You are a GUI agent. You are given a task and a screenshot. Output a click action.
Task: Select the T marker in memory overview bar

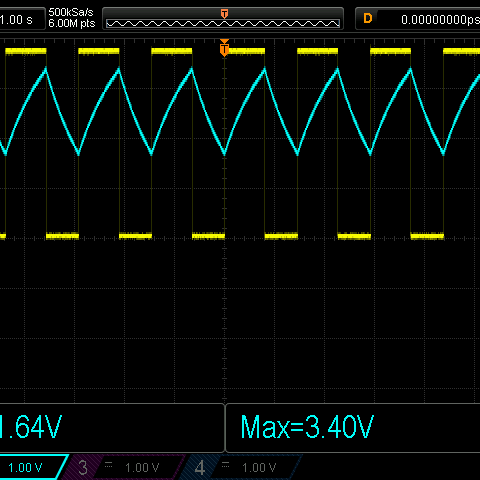pyautogui.click(x=224, y=14)
